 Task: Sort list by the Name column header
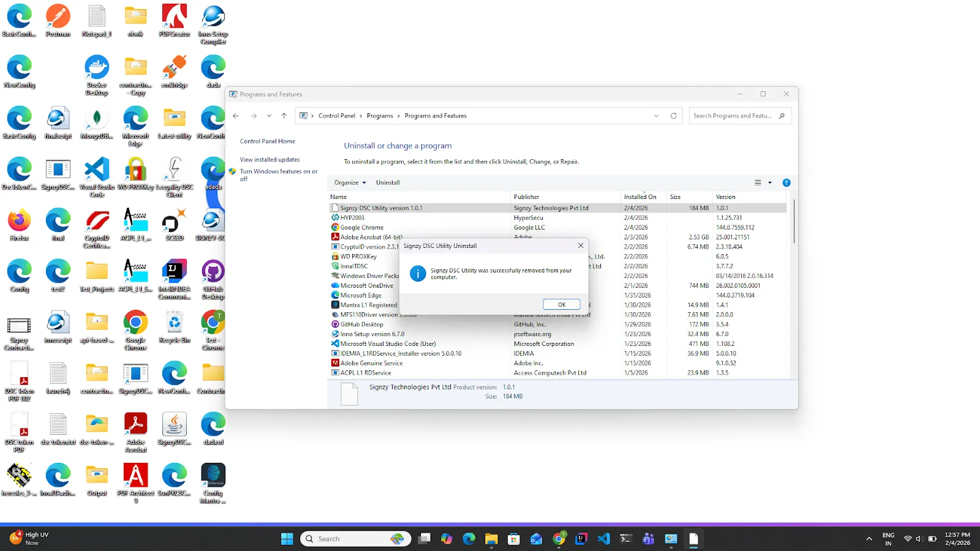419,197
